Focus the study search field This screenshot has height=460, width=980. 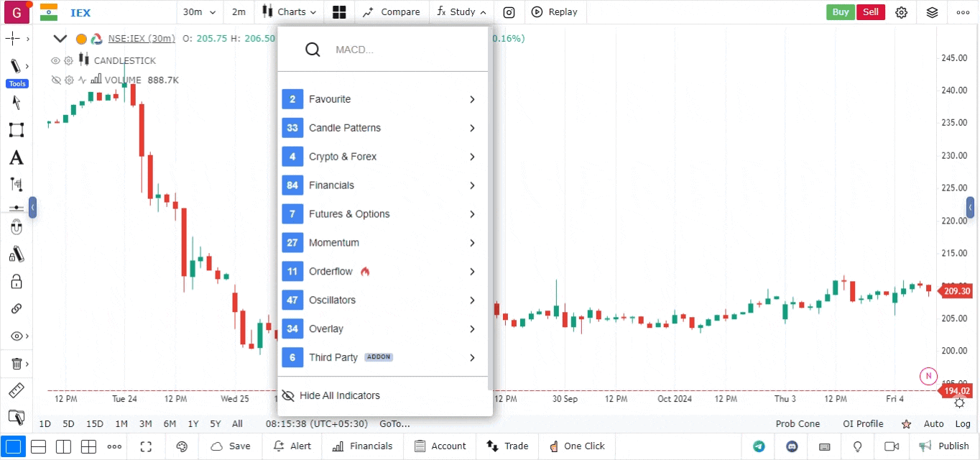(x=402, y=50)
